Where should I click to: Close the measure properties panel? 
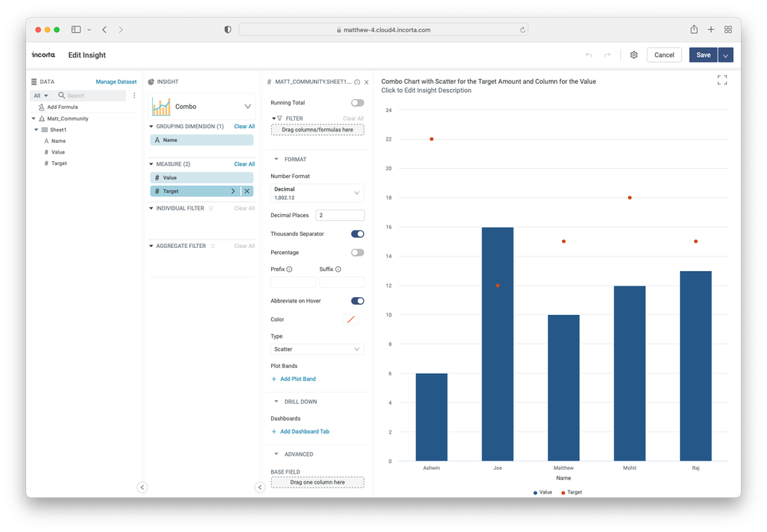coord(366,81)
